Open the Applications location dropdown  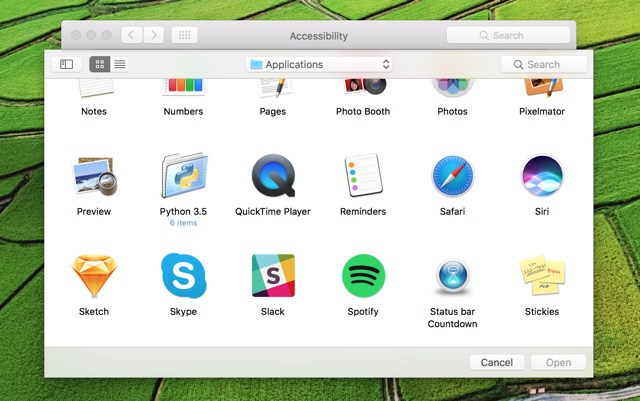pos(319,64)
